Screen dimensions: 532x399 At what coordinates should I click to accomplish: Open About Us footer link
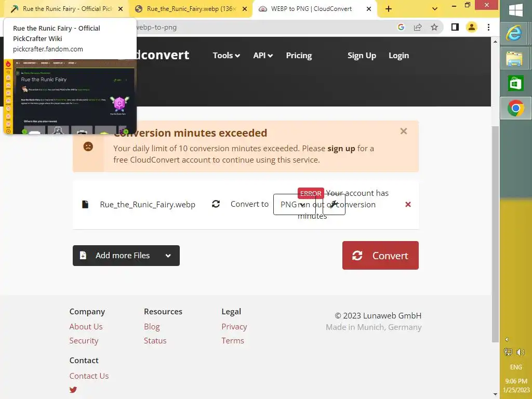(86, 326)
